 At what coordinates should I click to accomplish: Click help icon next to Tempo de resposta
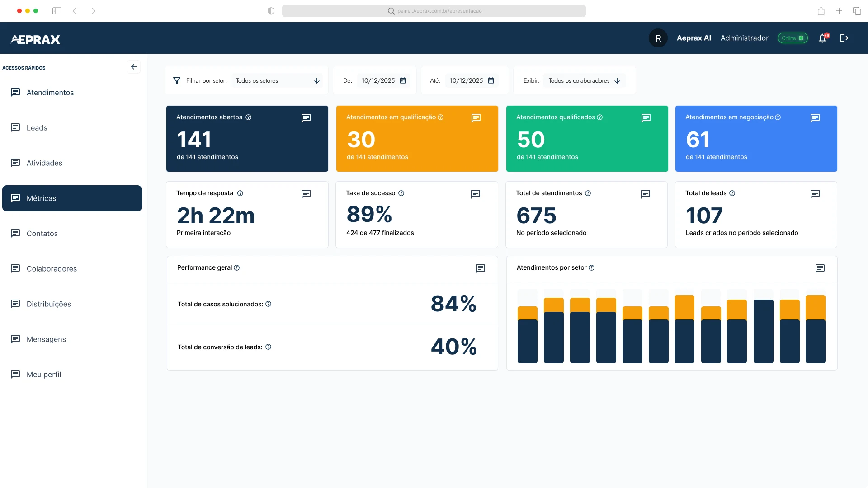[x=240, y=193]
